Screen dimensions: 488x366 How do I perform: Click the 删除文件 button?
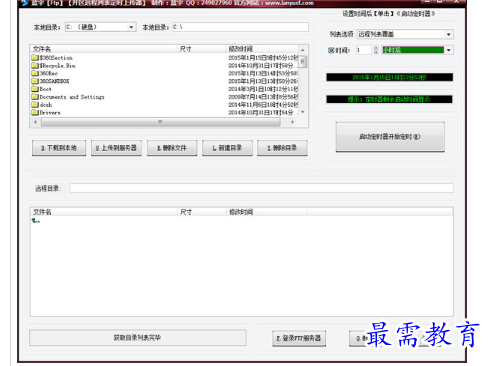pyautogui.click(x=172, y=148)
